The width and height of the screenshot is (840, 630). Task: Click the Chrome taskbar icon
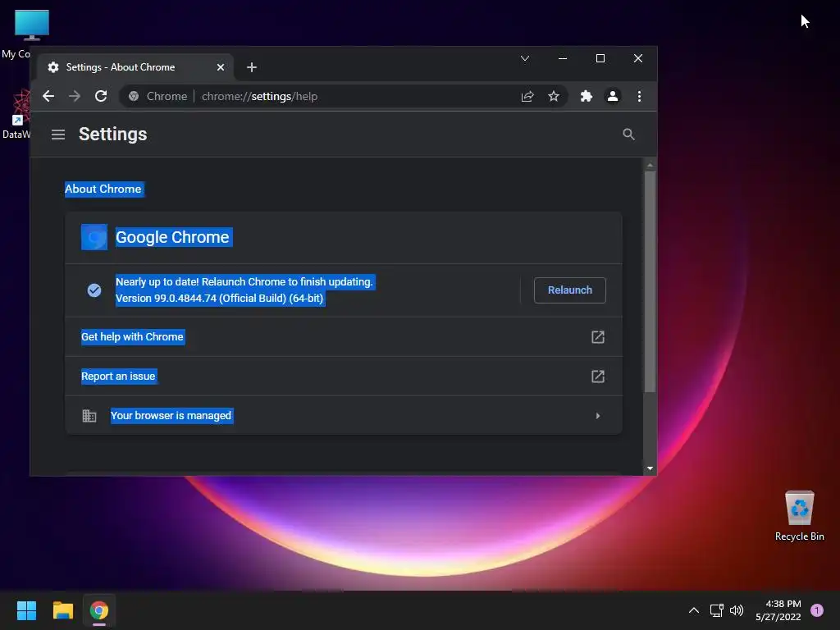coord(99,610)
